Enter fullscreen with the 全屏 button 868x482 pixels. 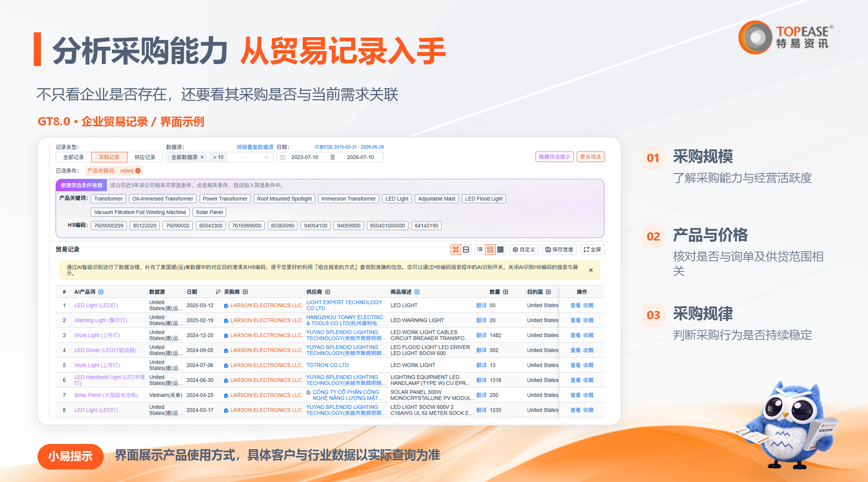click(592, 249)
